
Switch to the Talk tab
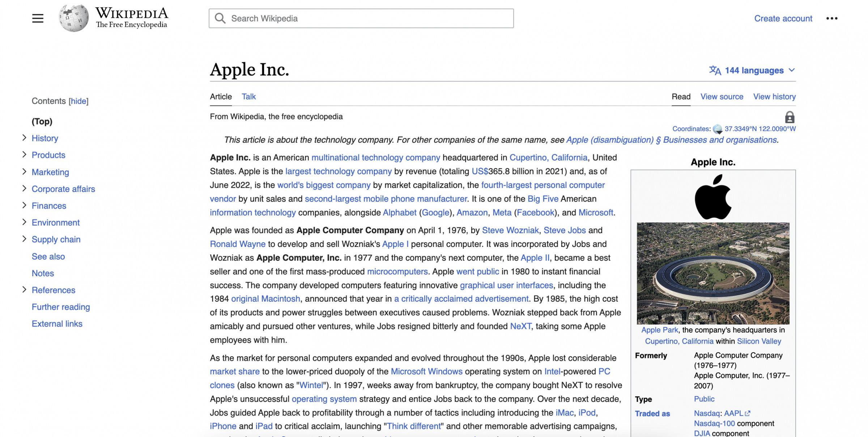coord(248,97)
